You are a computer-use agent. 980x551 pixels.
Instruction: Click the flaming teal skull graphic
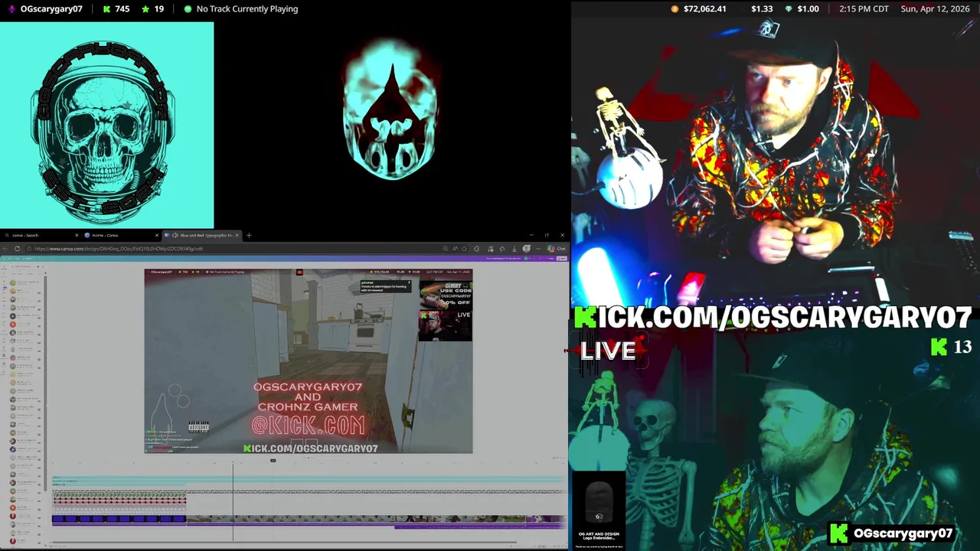(x=390, y=111)
